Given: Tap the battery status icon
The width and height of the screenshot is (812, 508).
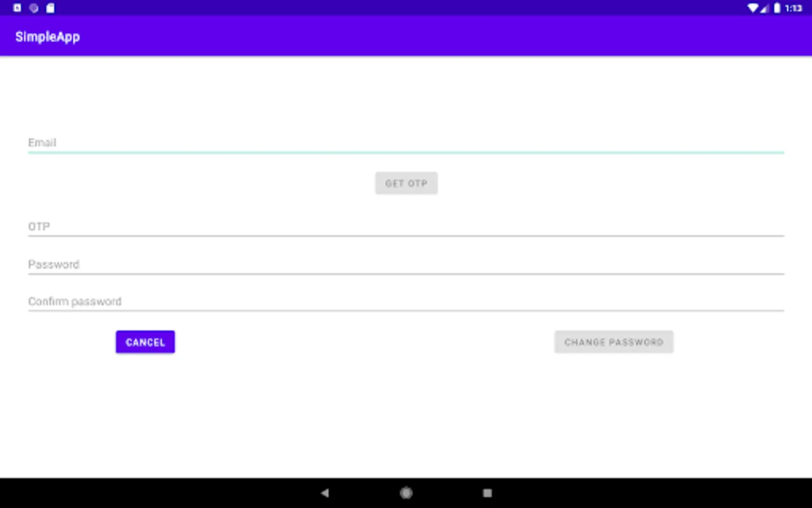Looking at the screenshot, I should (777, 8).
